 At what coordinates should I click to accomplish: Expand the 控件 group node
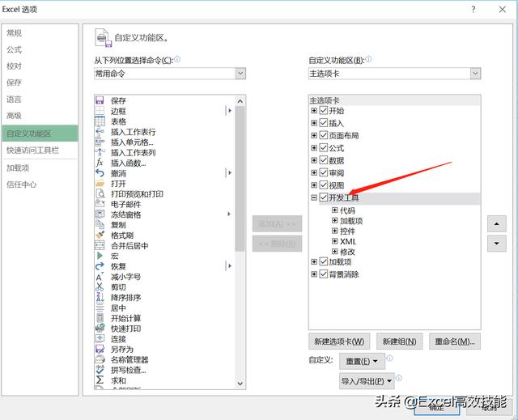334,231
